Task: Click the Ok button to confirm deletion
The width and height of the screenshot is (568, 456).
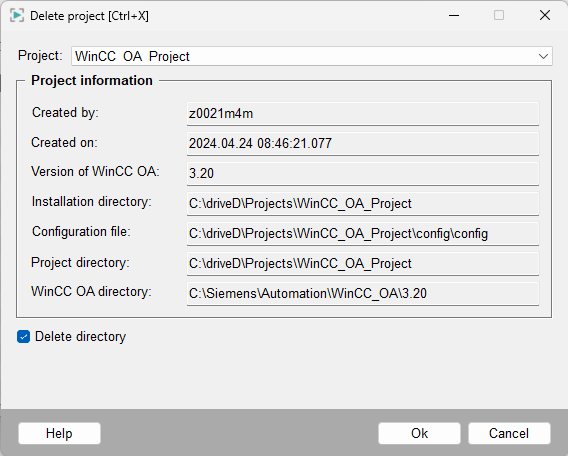Action: (419, 433)
